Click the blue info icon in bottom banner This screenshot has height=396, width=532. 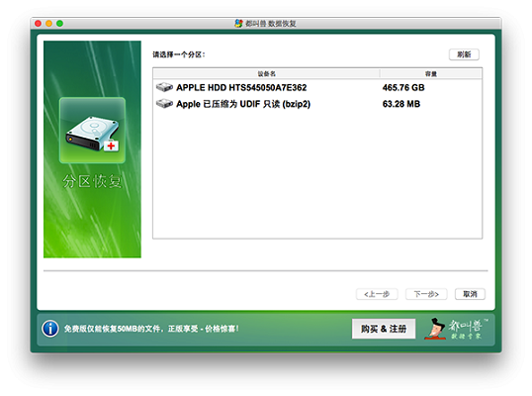(50, 329)
